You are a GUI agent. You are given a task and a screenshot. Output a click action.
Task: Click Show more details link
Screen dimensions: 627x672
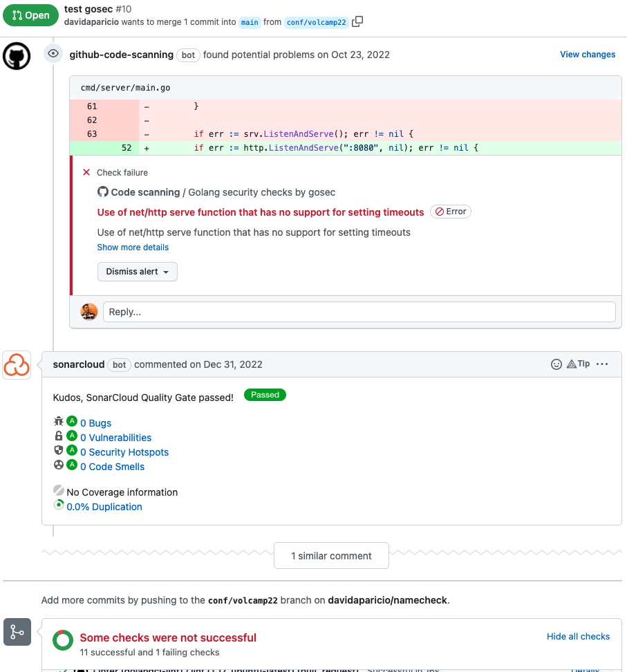pyautogui.click(x=133, y=247)
